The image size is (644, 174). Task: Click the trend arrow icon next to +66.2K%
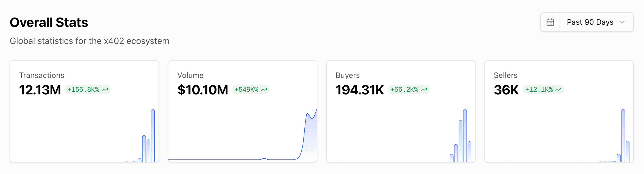[x=424, y=89]
